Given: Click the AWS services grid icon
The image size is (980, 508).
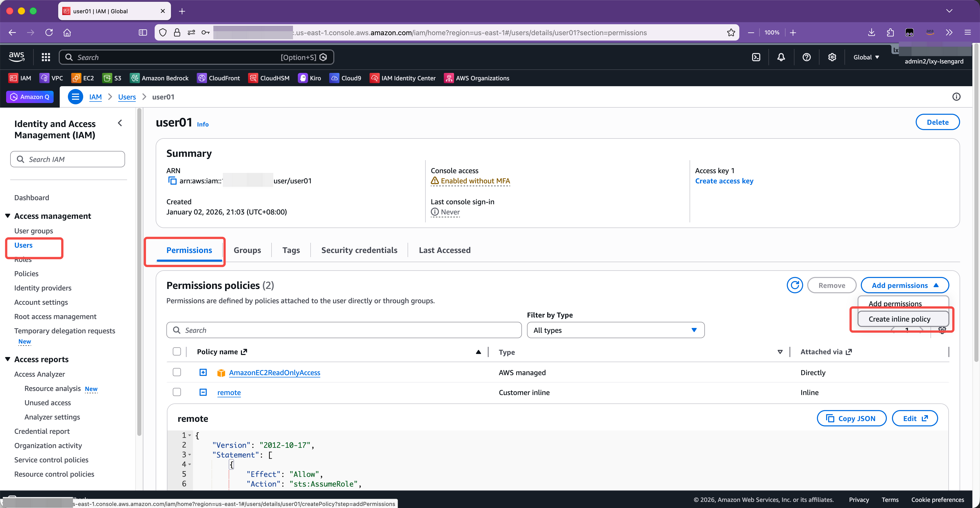Looking at the screenshot, I should coord(46,57).
